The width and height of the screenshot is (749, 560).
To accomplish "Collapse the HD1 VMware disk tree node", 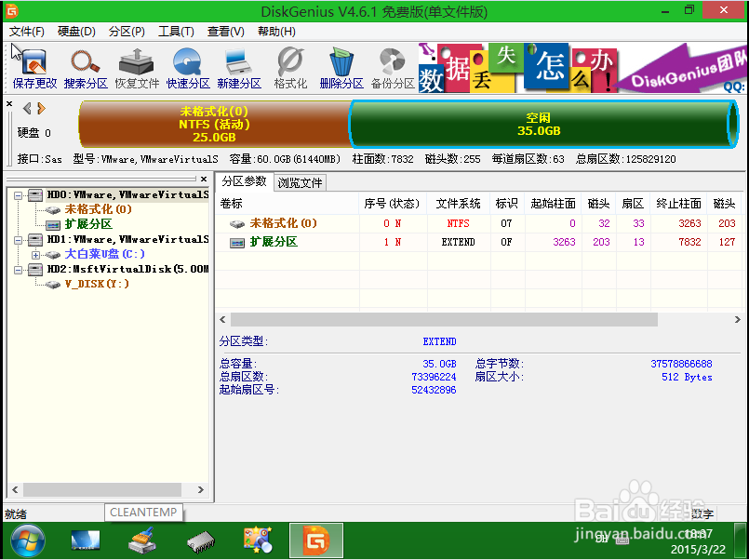I will 18,240.
